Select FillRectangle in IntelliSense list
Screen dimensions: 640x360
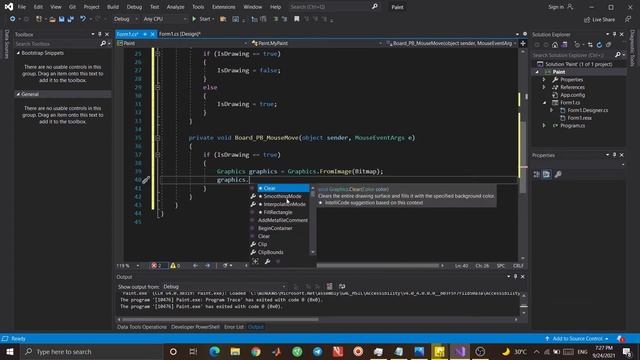point(278,212)
